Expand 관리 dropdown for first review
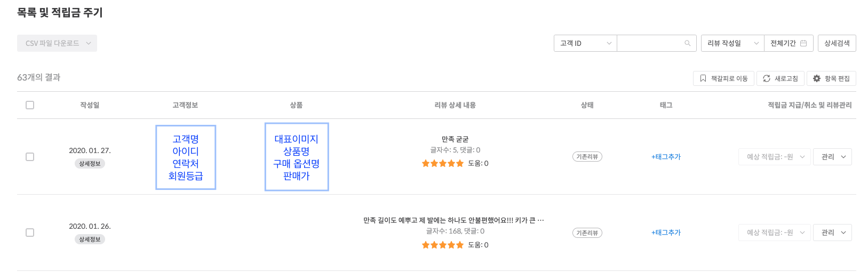This screenshot has width=868, height=272. tap(832, 157)
